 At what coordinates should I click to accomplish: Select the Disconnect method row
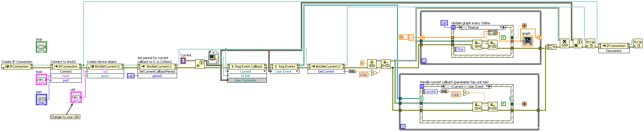click(614, 51)
